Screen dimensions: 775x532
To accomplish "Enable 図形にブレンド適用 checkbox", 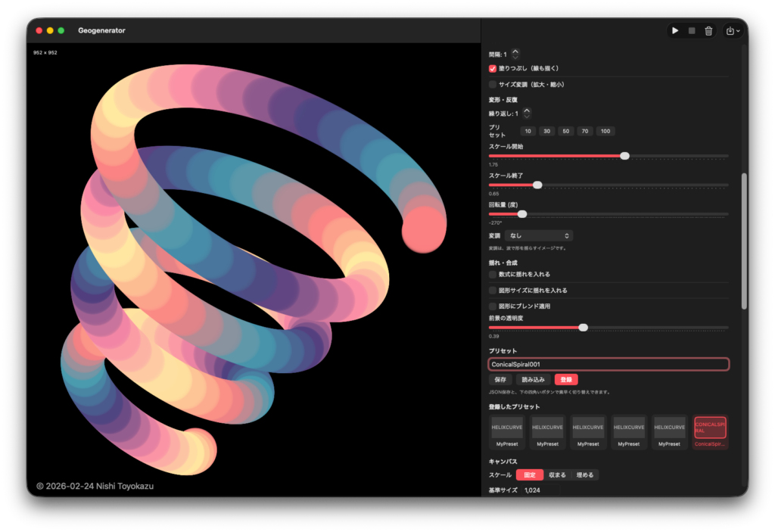I will (x=493, y=306).
